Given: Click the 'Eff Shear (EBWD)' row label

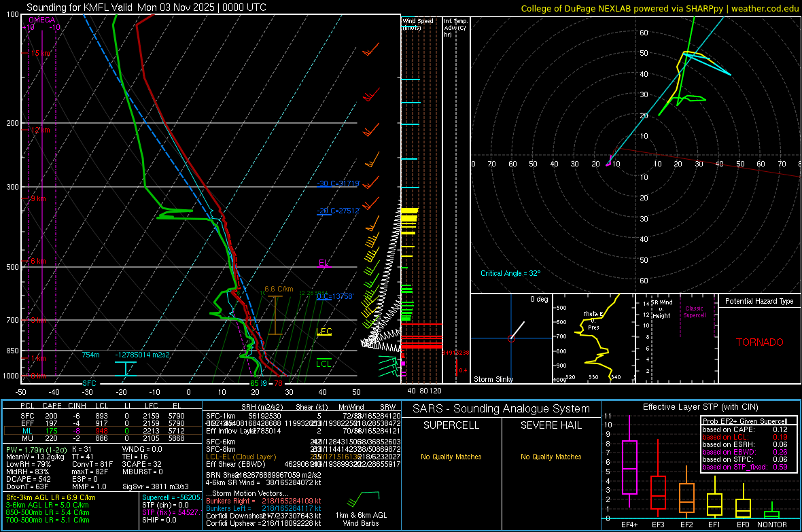Looking at the screenshot, I should (236, 464).
